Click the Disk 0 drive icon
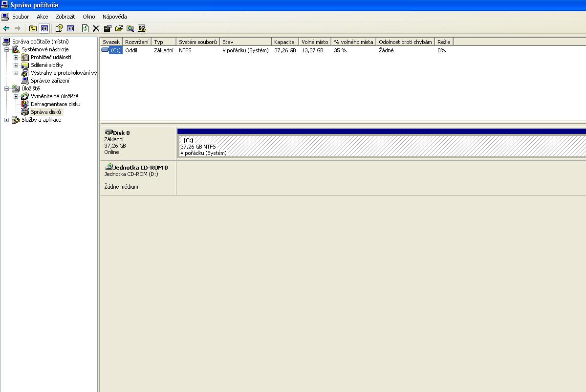The width and height of the screenshot is (586, 392). pyautogui.click(x=109, y=132)
